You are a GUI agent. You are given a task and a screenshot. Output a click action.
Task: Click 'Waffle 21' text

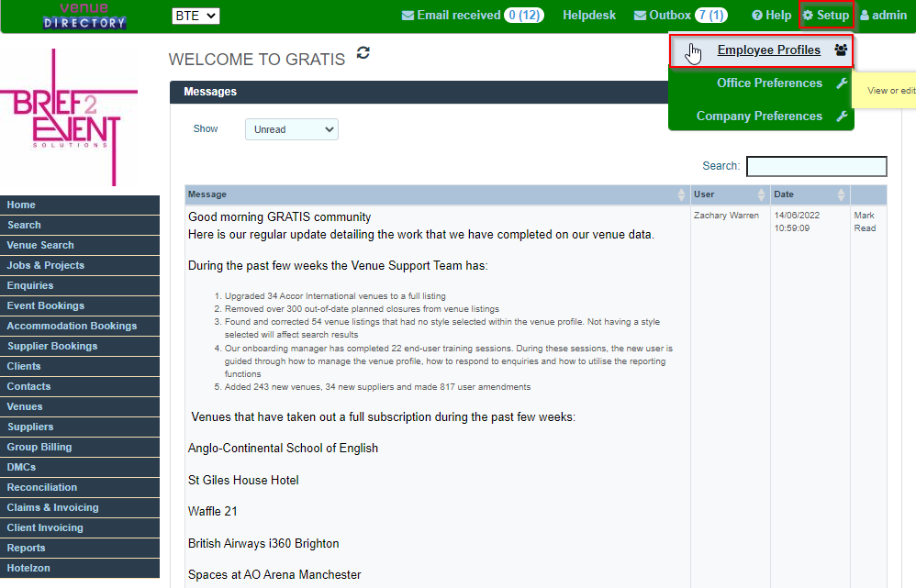[x=213, y=512]
